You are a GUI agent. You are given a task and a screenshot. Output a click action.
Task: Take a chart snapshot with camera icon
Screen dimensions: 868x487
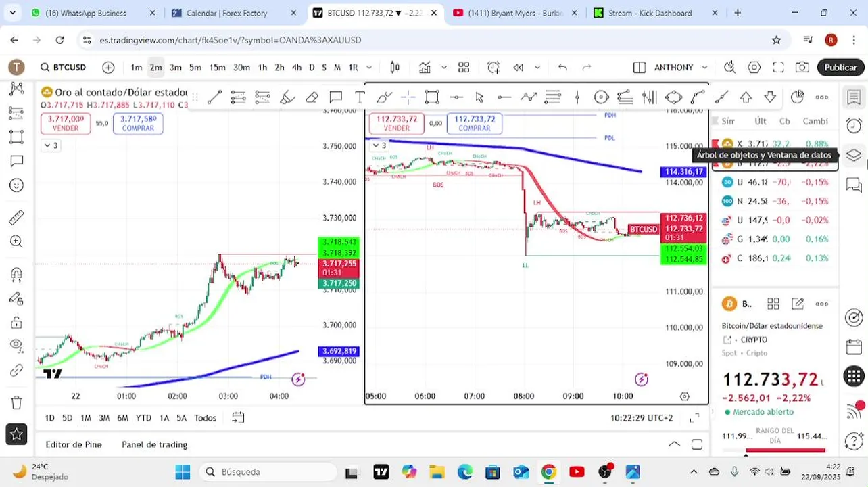click(x=802, y=67)
